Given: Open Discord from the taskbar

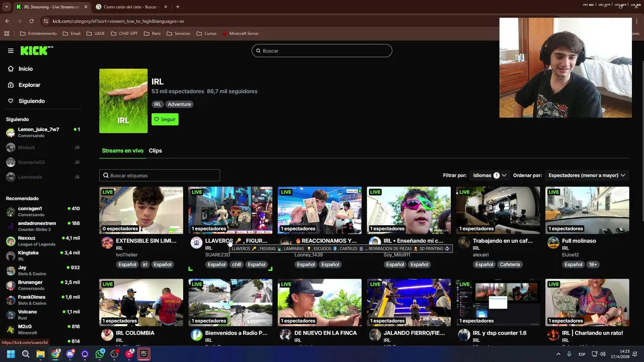Looking at the screenshot, I should [70, 354].
